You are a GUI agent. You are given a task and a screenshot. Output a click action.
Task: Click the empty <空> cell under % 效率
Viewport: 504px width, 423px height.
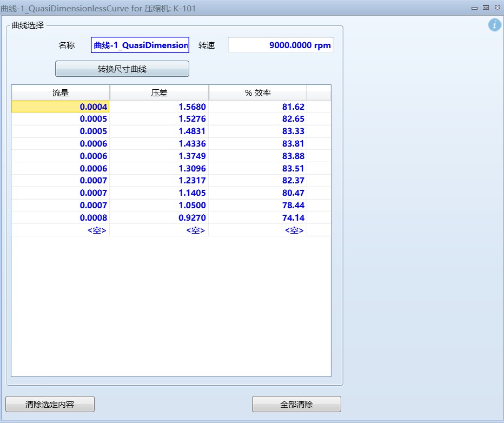pyautogui.click(x=258, y=230)
